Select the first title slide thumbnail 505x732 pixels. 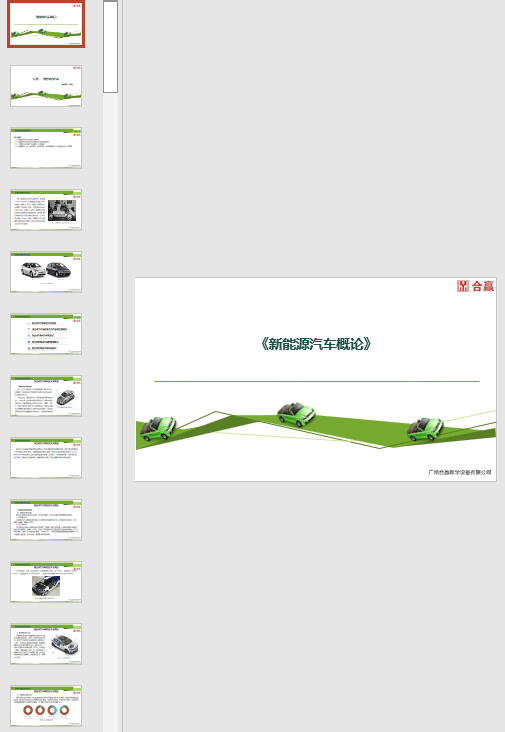pyautogui.click(x=46, y=24)
